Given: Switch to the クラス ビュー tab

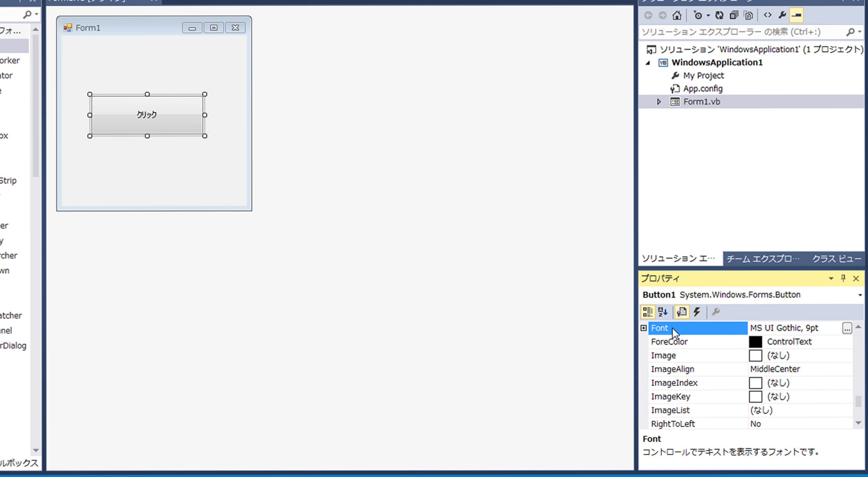Looking at the screenshot, I should 836,259.
